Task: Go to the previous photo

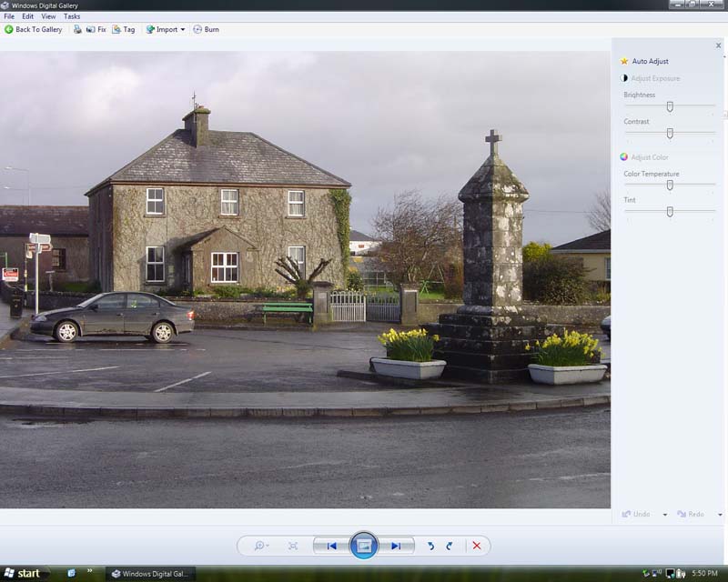Action: click(332, 546)
